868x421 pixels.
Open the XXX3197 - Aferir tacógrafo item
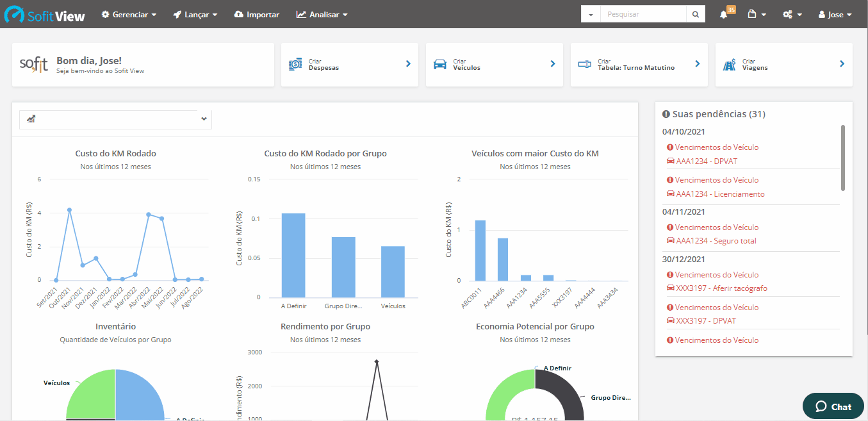coord(721,288)
